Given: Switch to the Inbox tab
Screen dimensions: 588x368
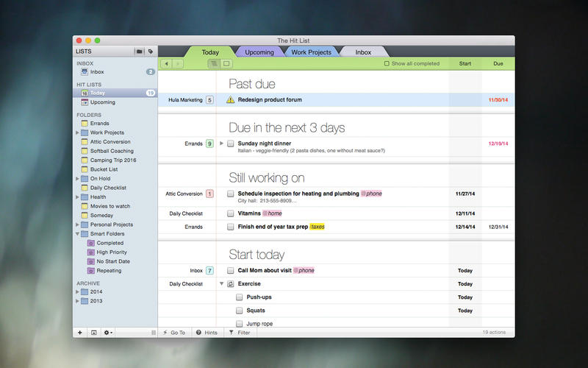Looking at the screenshot, I should [x=363, y=52].
